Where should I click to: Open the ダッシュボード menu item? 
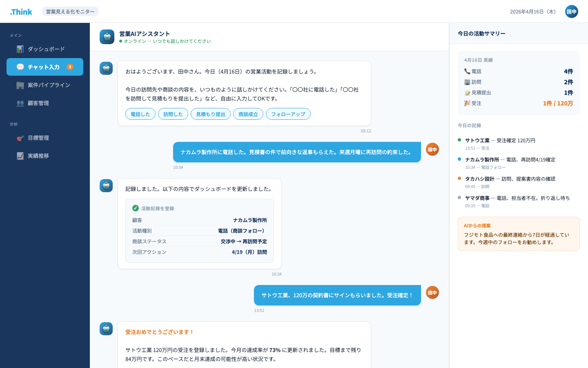(x=45, y=49)
